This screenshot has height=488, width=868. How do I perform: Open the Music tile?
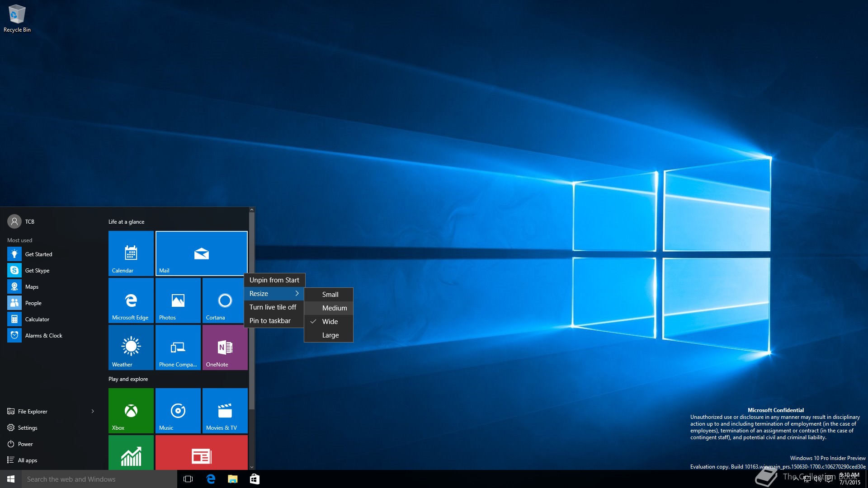tap(178, 410)
